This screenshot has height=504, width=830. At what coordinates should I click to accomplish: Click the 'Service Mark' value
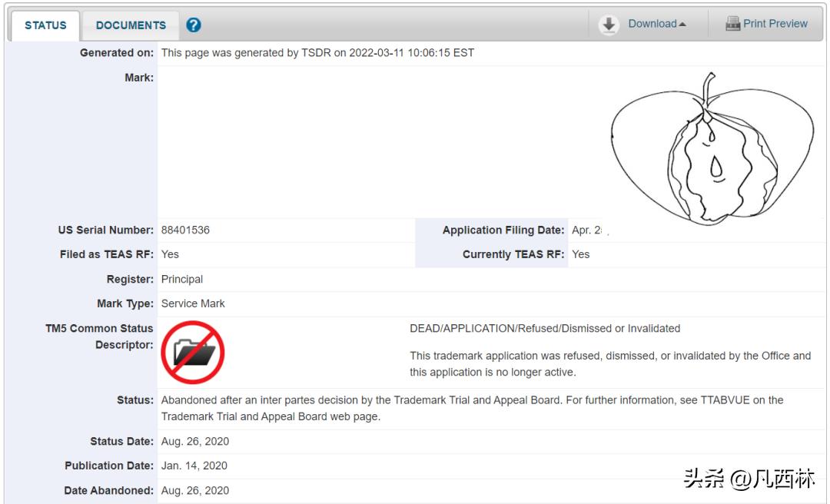193,304
